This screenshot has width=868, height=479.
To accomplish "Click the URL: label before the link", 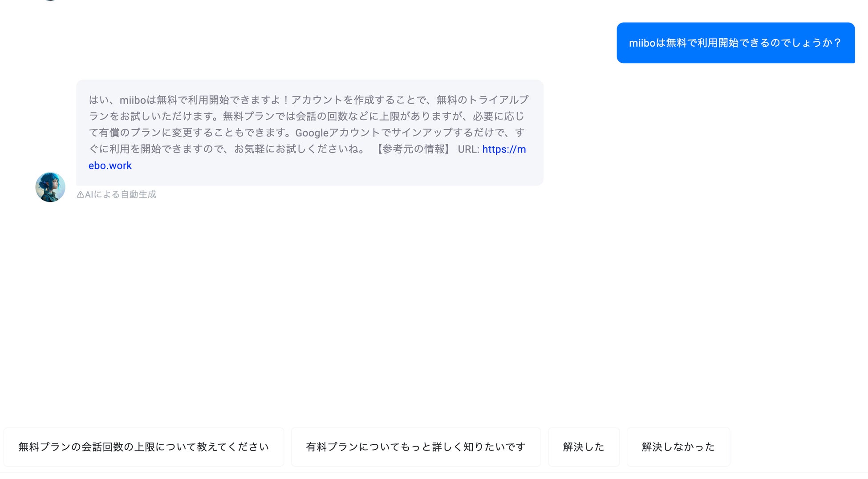I will pos(468,149).
